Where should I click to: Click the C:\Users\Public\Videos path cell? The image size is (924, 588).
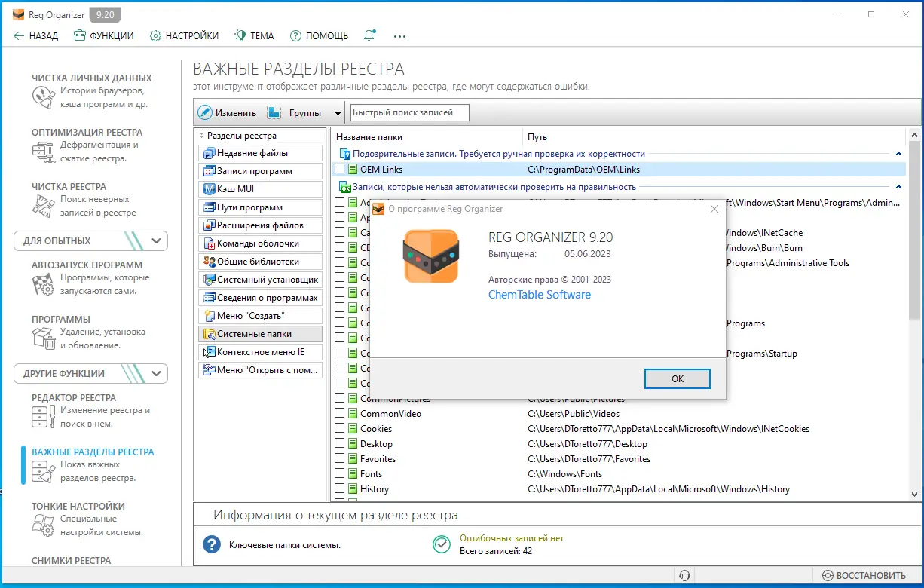(574, 414)
